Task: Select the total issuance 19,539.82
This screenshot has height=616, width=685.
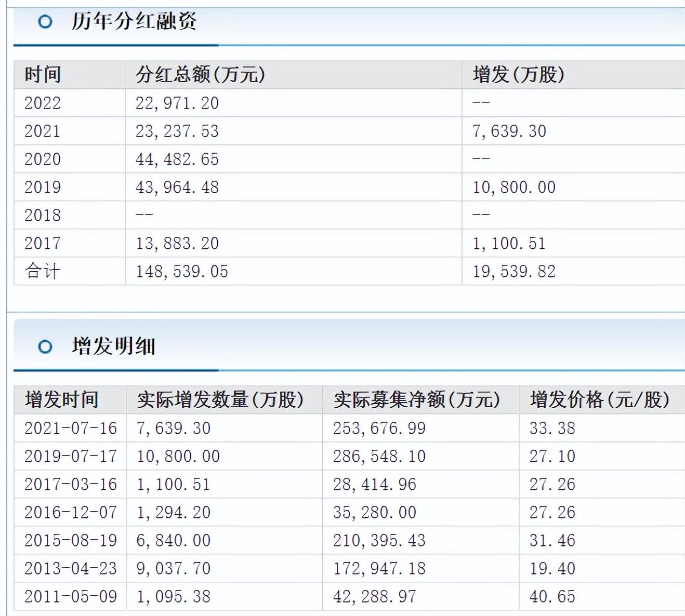Action: (x=514, y=271)
